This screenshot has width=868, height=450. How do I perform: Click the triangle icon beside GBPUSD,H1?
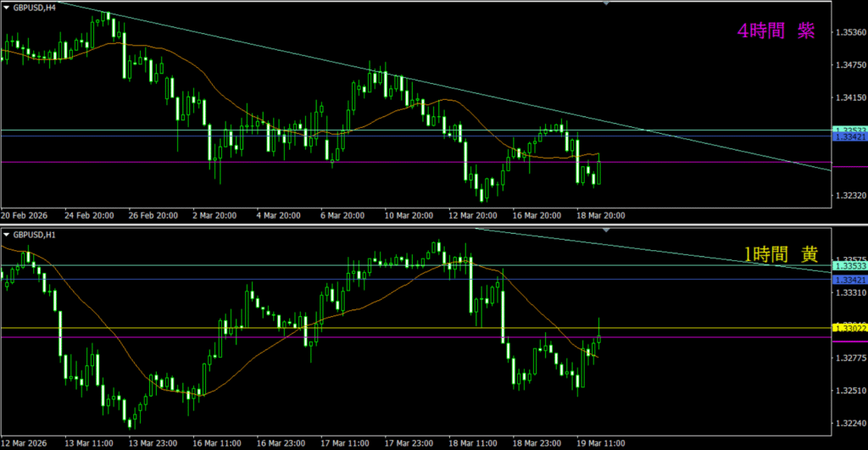coord(6,235)
